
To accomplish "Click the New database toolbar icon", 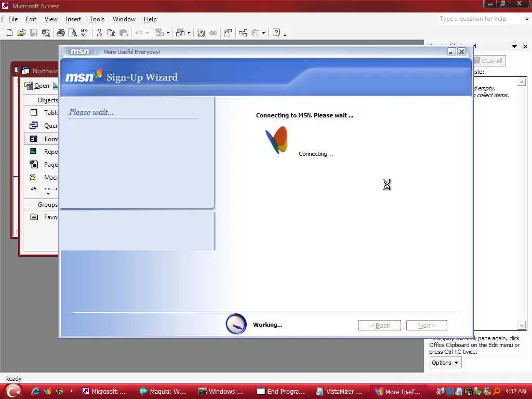I will 9,33.
